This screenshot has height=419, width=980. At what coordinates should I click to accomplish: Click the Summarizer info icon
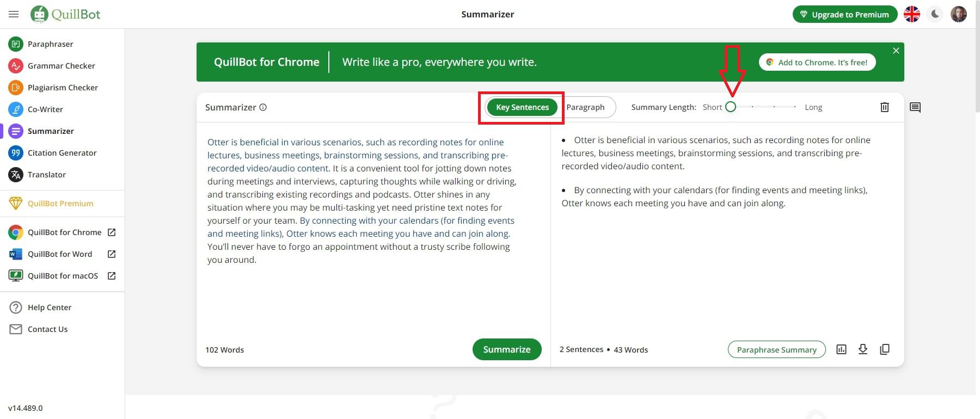263,107
